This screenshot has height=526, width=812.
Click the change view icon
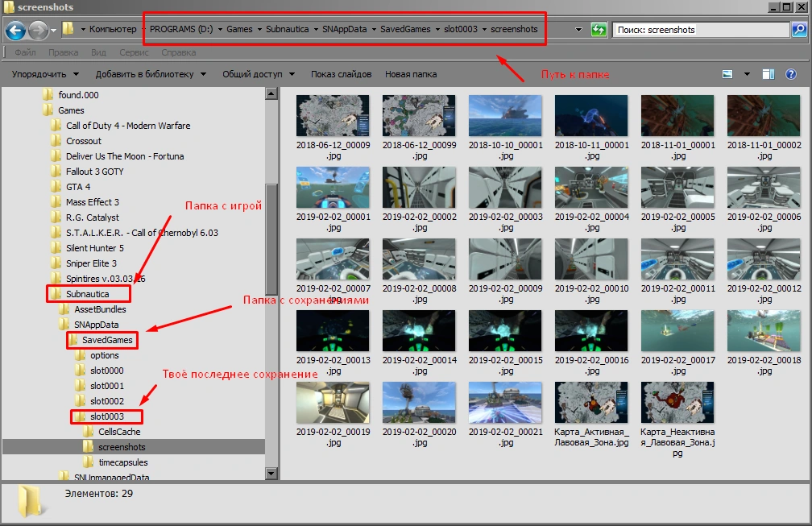[727, 74]
